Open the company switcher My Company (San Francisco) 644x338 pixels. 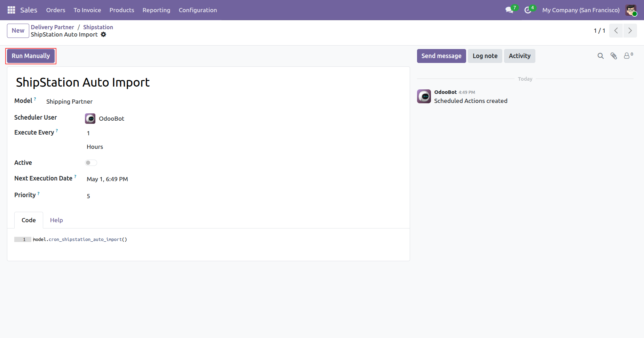[581, 10]
